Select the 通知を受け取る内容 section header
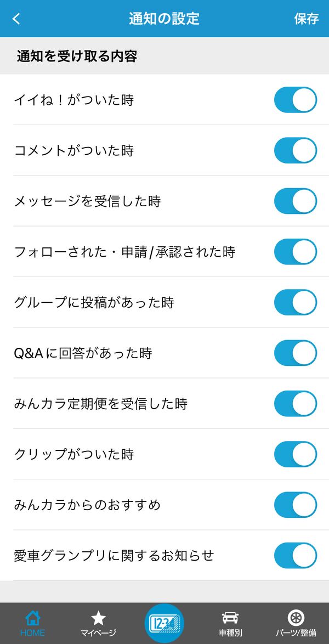329x644 pixels. tap(77, 57)
